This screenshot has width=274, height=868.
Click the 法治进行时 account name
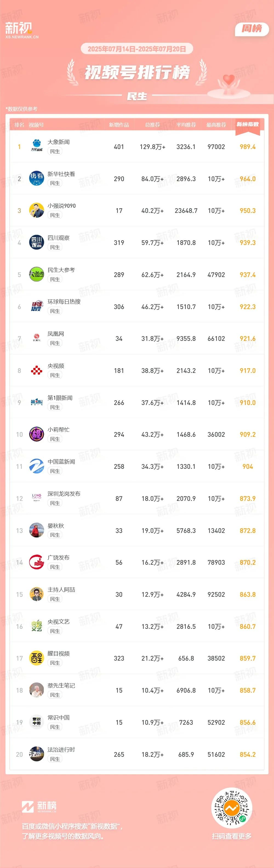click(x=61, y=749)
